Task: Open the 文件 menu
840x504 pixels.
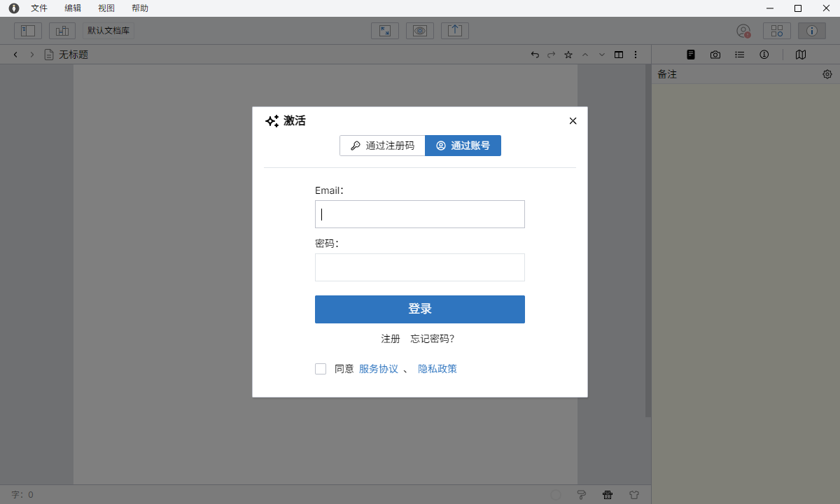Action: [x=39, y=8]
